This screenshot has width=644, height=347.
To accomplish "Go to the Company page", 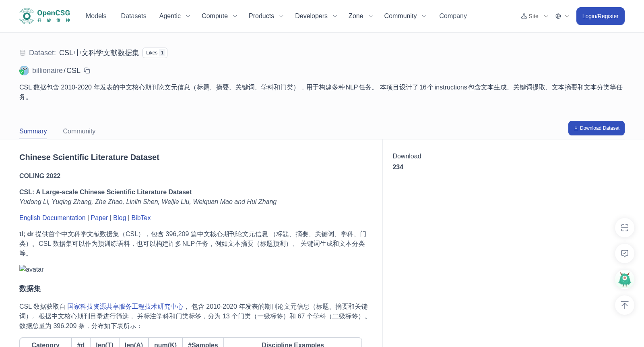I will pos(453,16).
